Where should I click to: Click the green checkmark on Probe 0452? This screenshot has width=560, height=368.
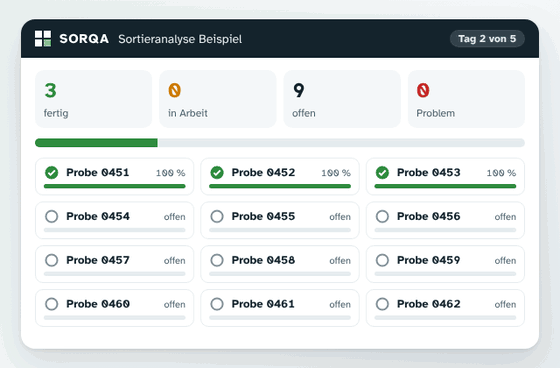tap(217, 173)
